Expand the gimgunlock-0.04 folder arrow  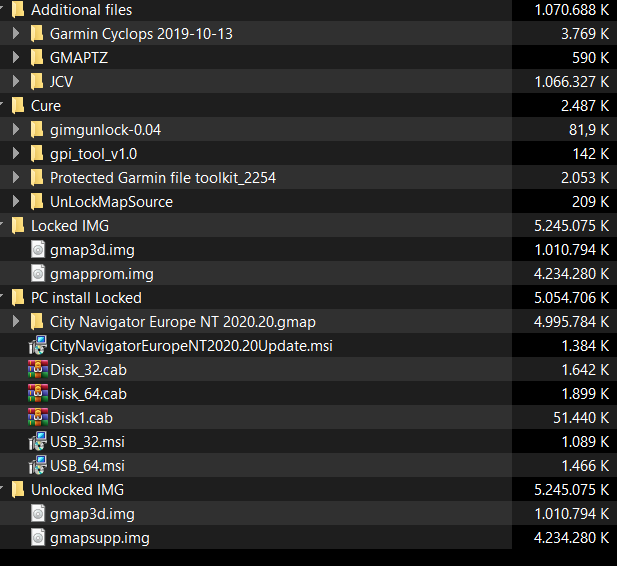point(16,129)
